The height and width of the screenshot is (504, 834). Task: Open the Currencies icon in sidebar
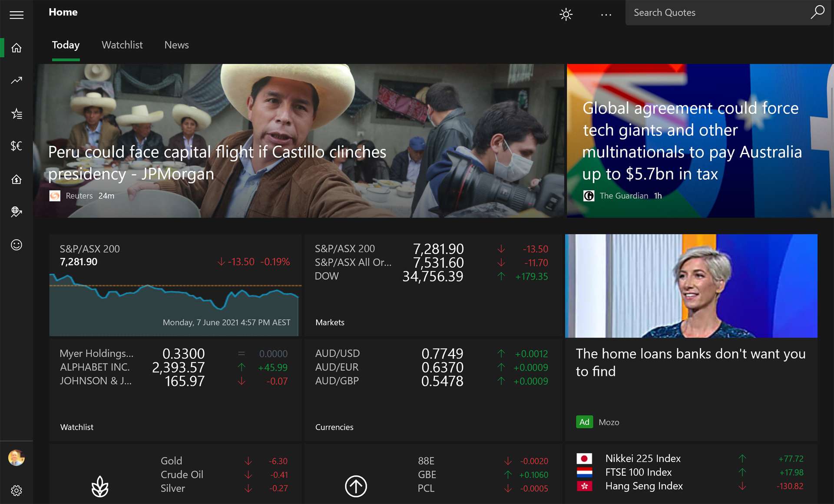(x=17, y=146)
